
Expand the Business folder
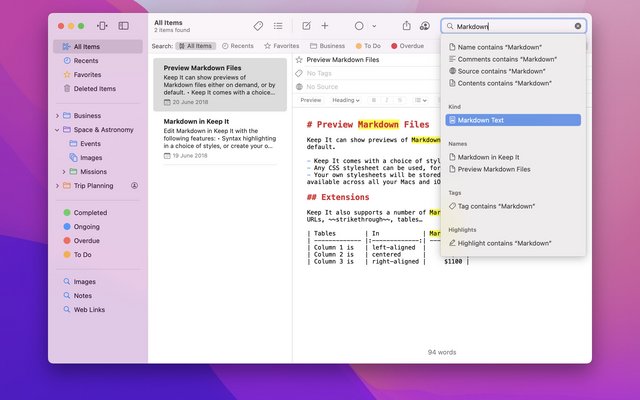pos(57,116)
